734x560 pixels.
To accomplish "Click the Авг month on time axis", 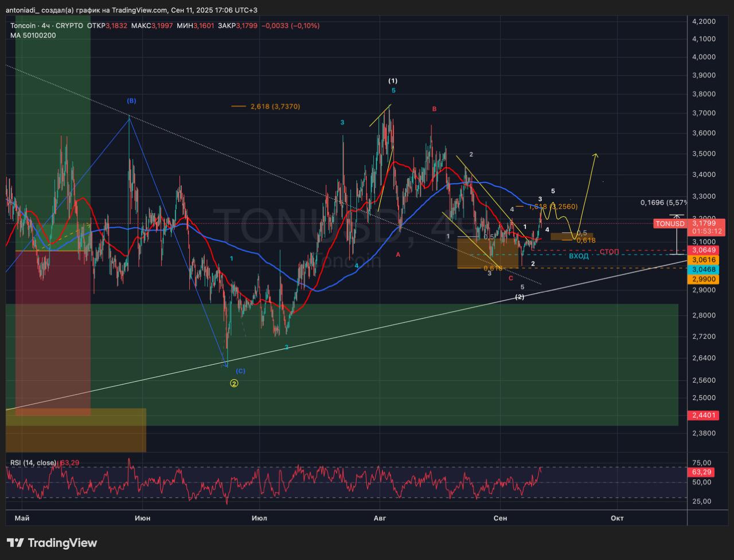I will tap(380, 518).
